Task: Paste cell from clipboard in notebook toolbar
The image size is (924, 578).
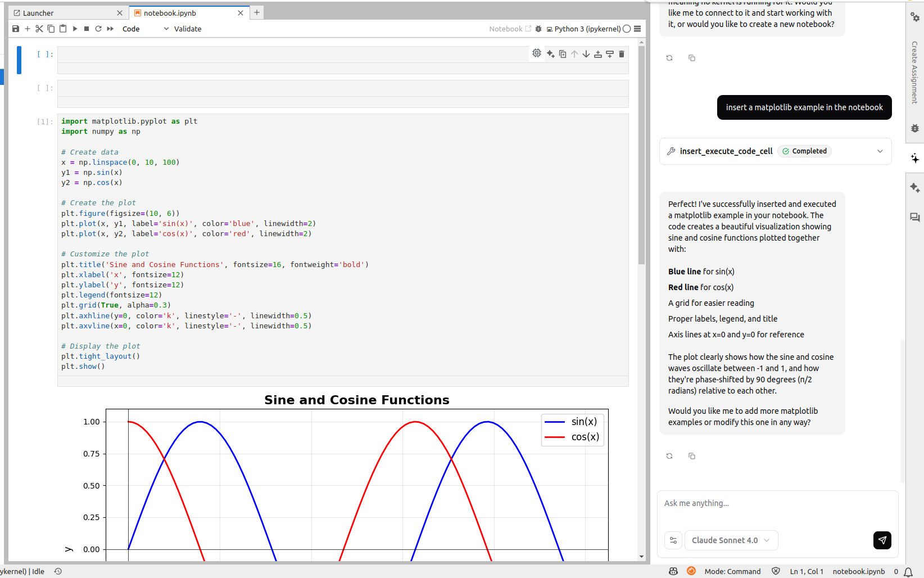Action: pos(63,29)
